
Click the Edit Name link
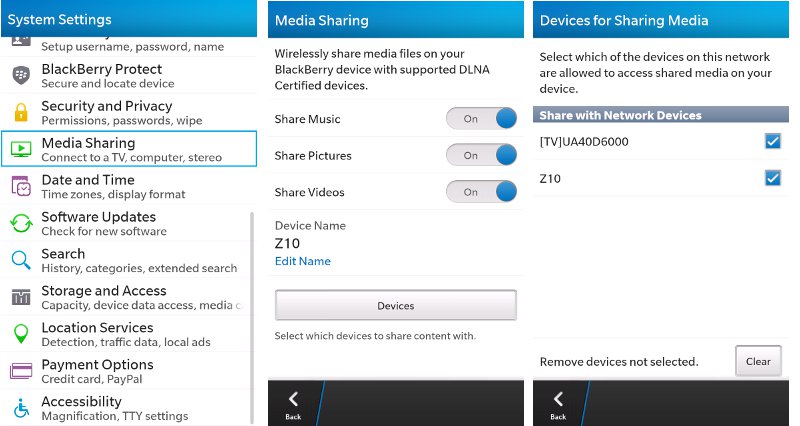[303, 262]
